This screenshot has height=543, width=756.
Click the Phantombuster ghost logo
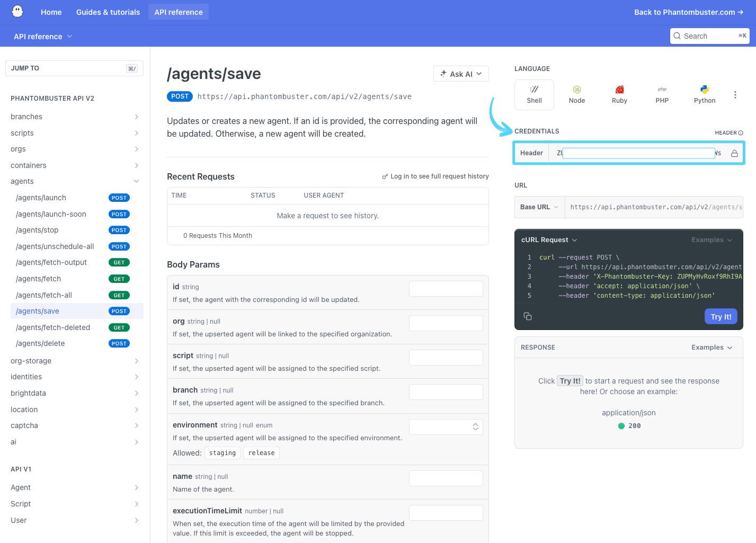coord(17,12)
